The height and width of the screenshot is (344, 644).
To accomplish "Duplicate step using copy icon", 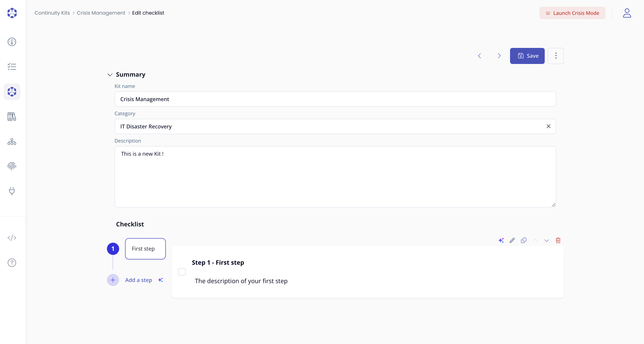I will (x=523, y=240).
